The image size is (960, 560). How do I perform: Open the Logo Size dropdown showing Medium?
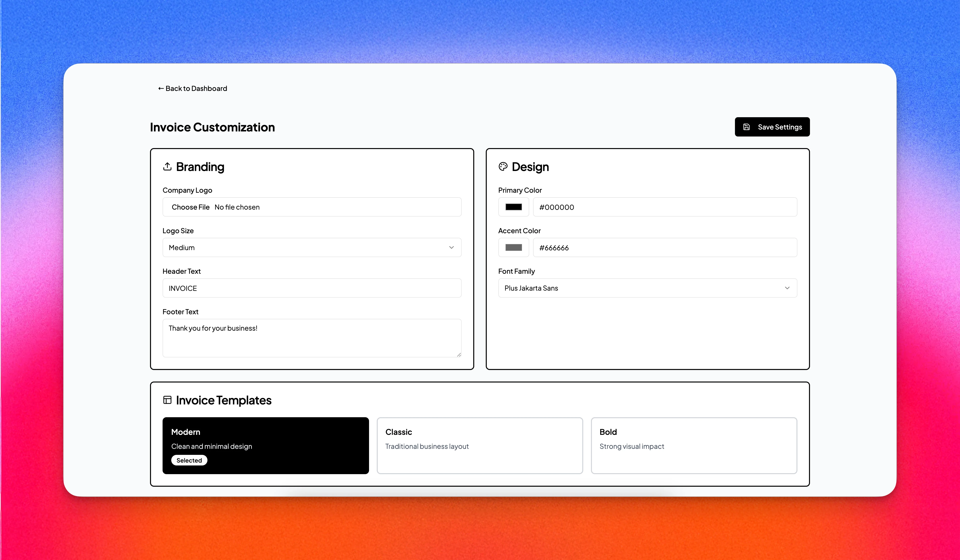[x=312, y=248]
